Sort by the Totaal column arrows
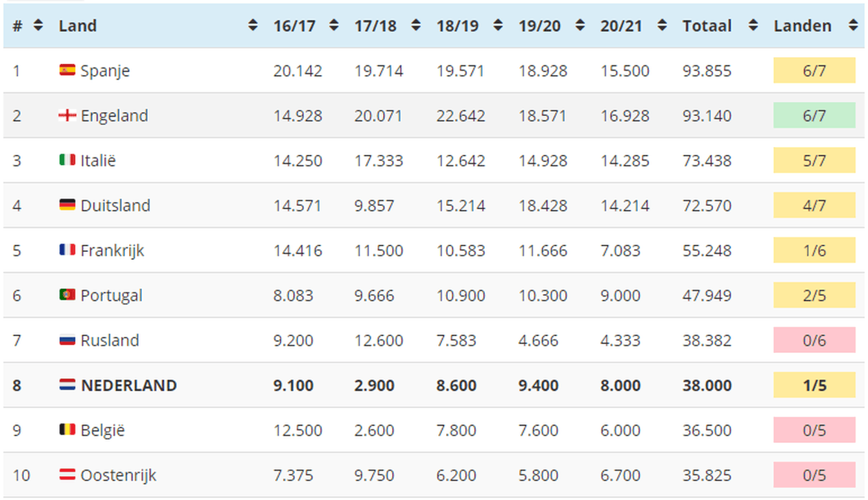The image size is (868, 500). pos(752,26)
